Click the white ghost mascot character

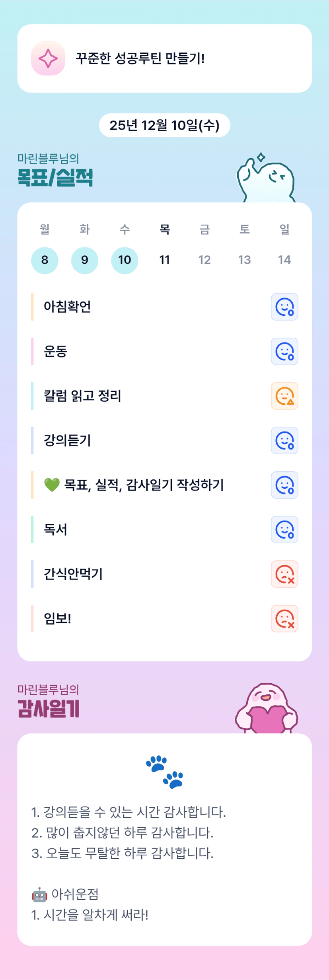[x=267, y=180]
